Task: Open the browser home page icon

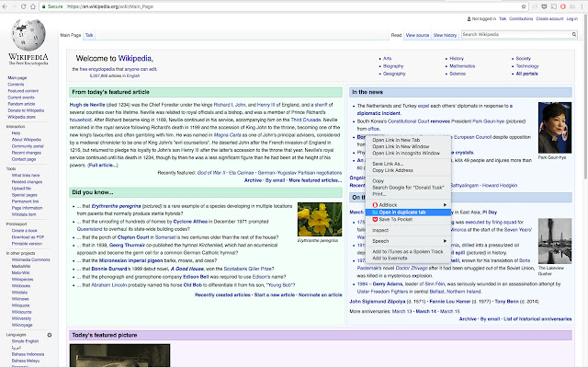Action: 33,6
